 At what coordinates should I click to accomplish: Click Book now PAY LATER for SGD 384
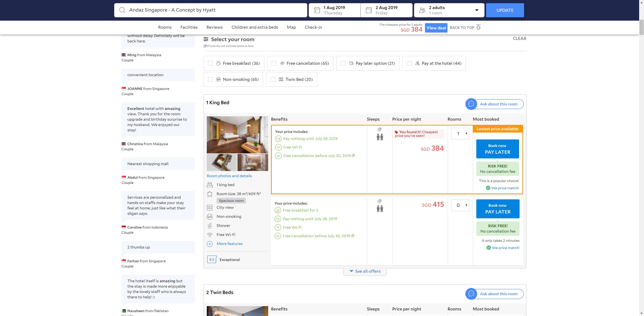coord(497,149)
